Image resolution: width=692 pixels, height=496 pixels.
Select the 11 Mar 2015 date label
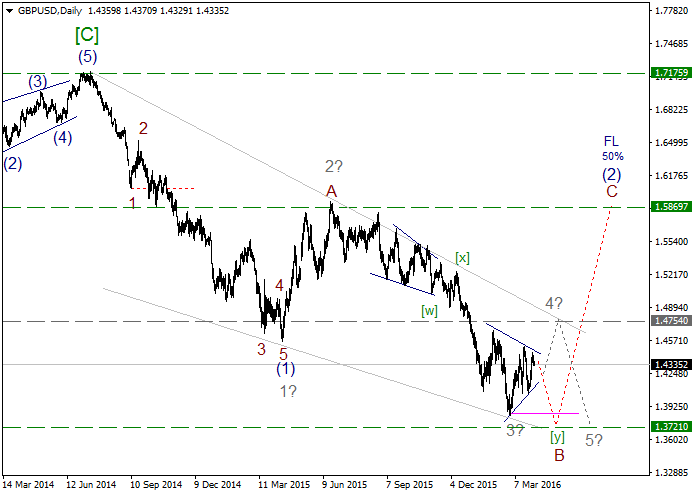(x=284, y=485)
